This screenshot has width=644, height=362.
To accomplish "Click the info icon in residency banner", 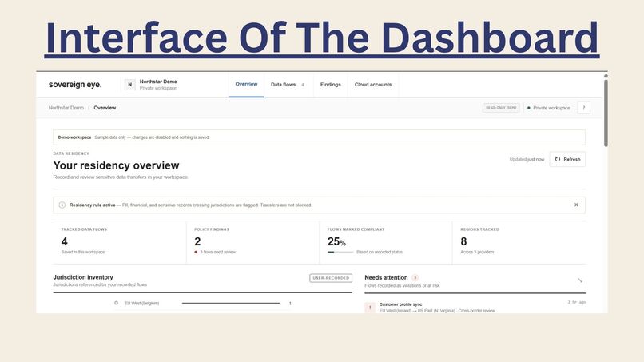I will tap(62, 205).
